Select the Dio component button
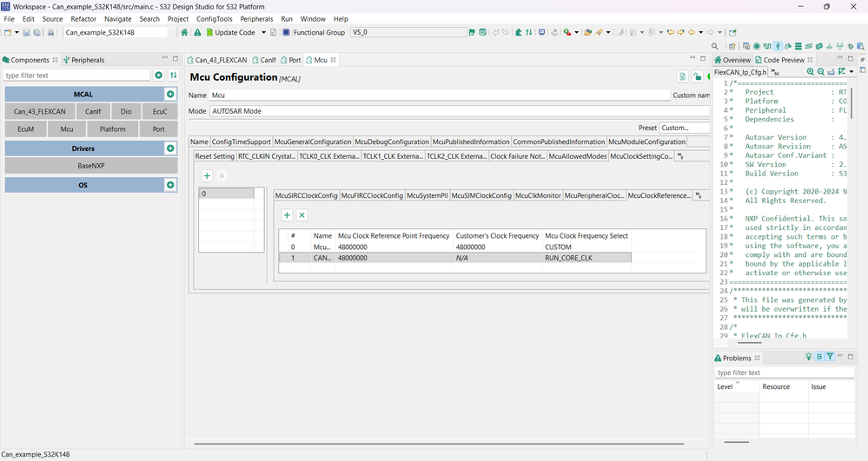This screenshot has width=868, height=461. 126,111
